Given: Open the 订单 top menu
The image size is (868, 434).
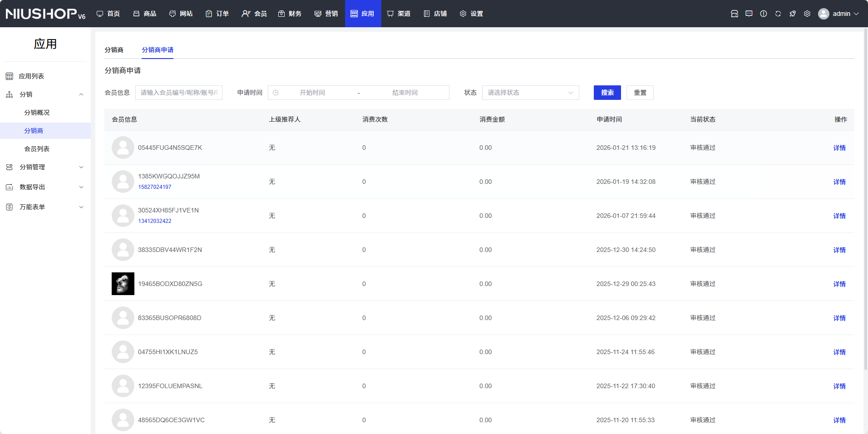Looking at the screenshot, I should 217,14.
